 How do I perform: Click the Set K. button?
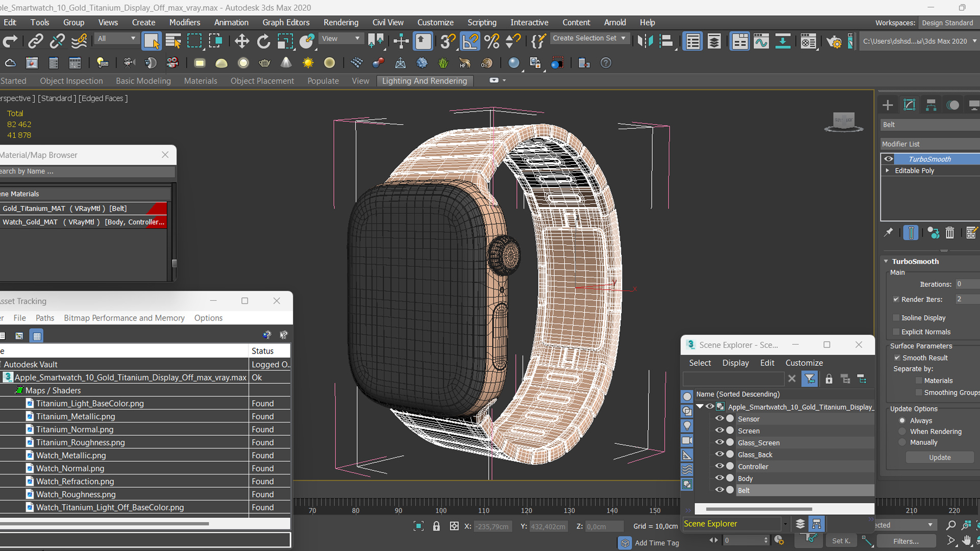pyautogui.click(x=841, y=541)
